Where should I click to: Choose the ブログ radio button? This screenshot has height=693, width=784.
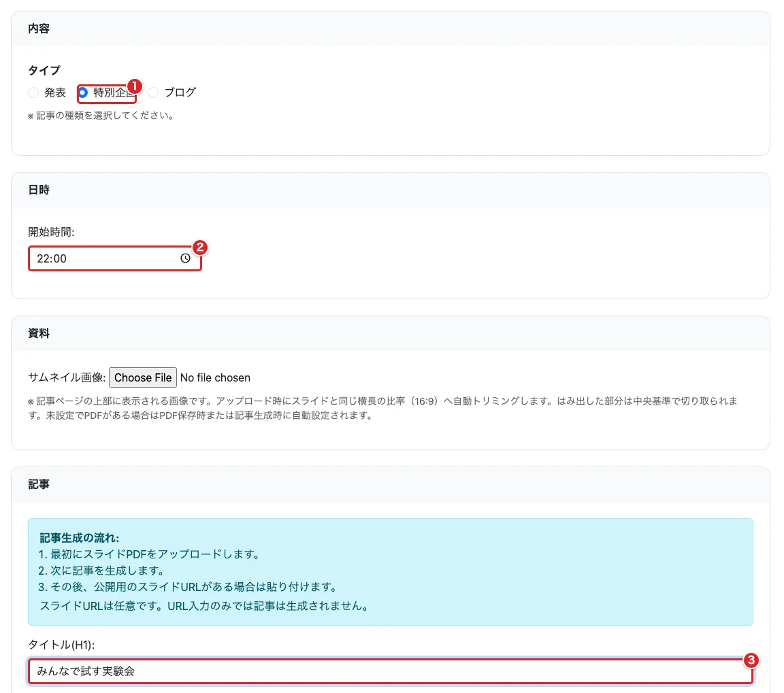point(154,92)
